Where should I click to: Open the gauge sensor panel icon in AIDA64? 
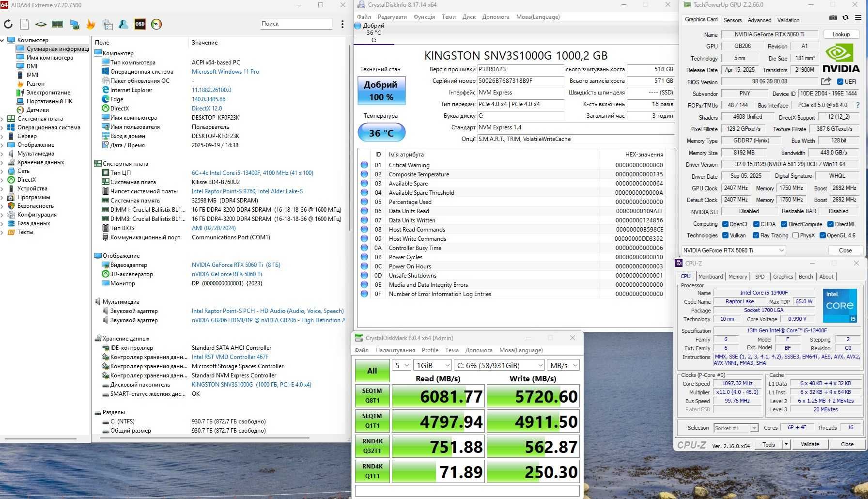coord(156,24)
